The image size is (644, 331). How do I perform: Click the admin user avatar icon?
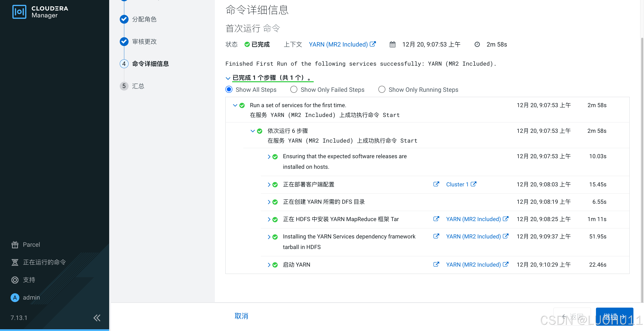coord(15,298)
